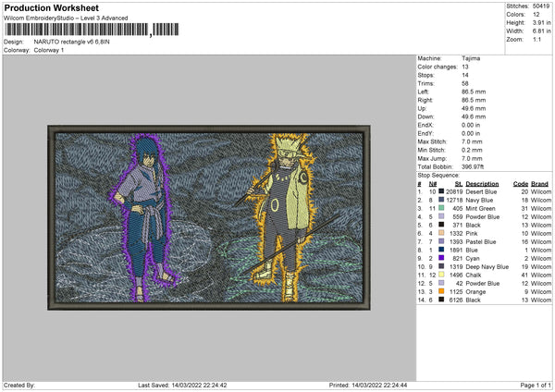Click the Machine value 'Tajima'
The image size is (555, 392).
coord(471,58)
